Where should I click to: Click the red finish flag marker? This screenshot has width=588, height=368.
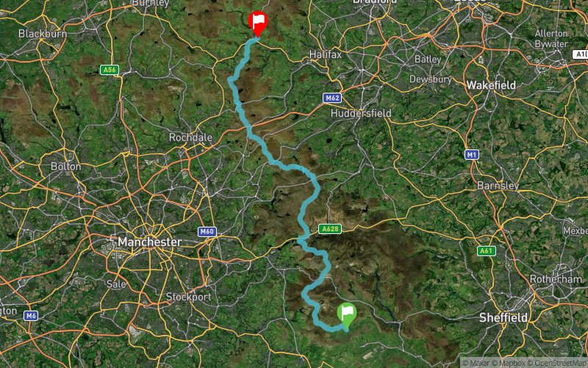[258, 24]
